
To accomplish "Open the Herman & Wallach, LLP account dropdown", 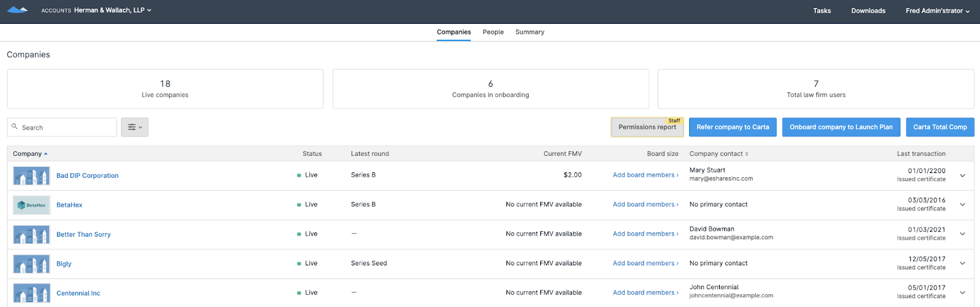I will tap(113, 10).
